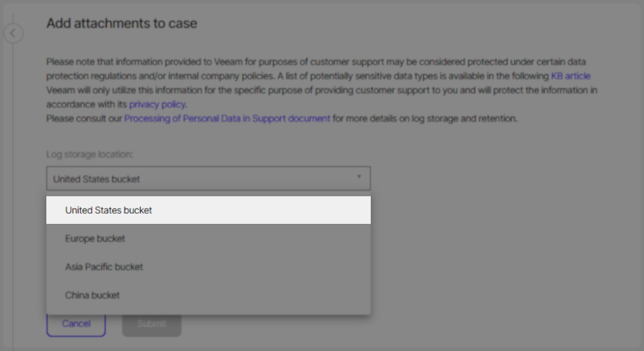644x351 pixels.
Task: Click the Add attachments to case heading
Action: coord(122,23)
